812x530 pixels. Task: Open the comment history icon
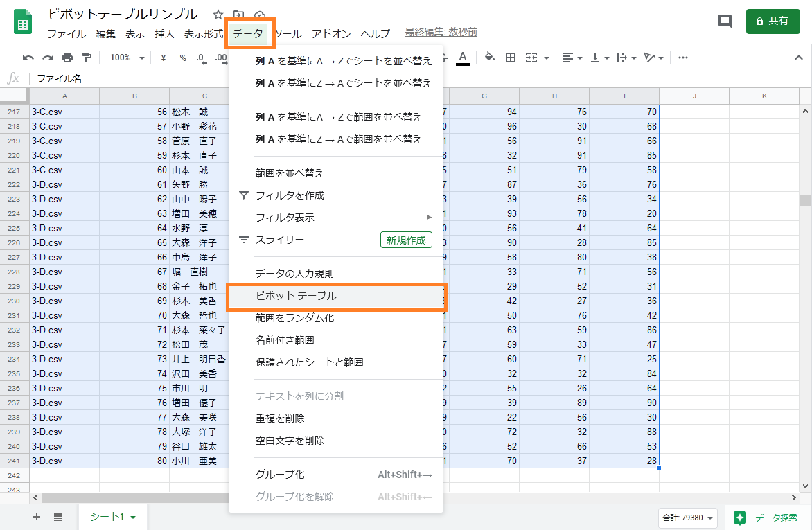(x=725, y=21)
